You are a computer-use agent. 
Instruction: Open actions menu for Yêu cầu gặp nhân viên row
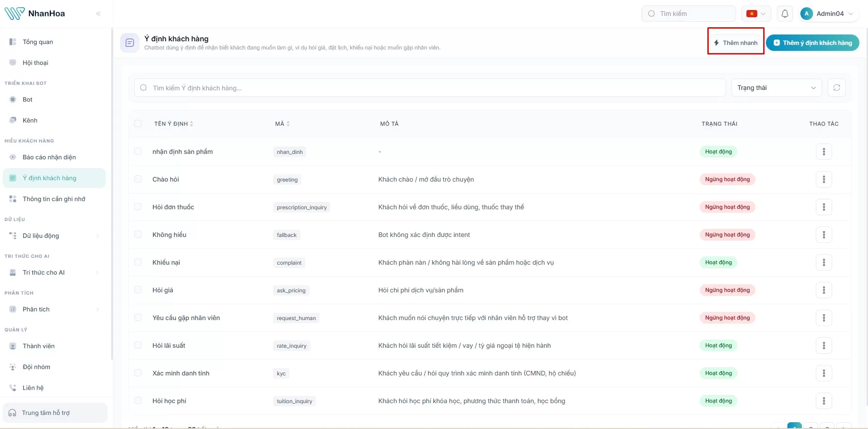point(824,318)
